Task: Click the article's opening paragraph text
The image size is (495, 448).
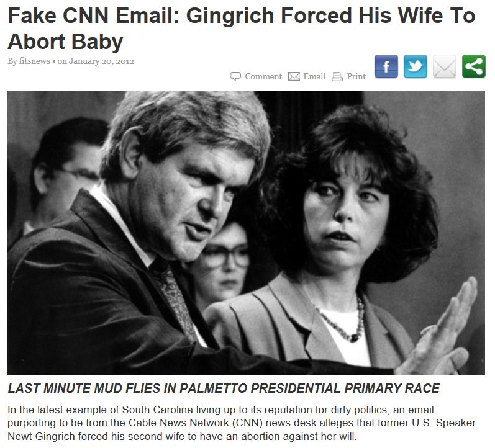Action: (242, 423)
